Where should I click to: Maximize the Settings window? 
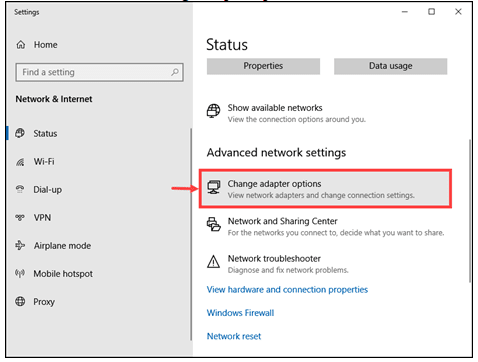click(x=431, y=12)
